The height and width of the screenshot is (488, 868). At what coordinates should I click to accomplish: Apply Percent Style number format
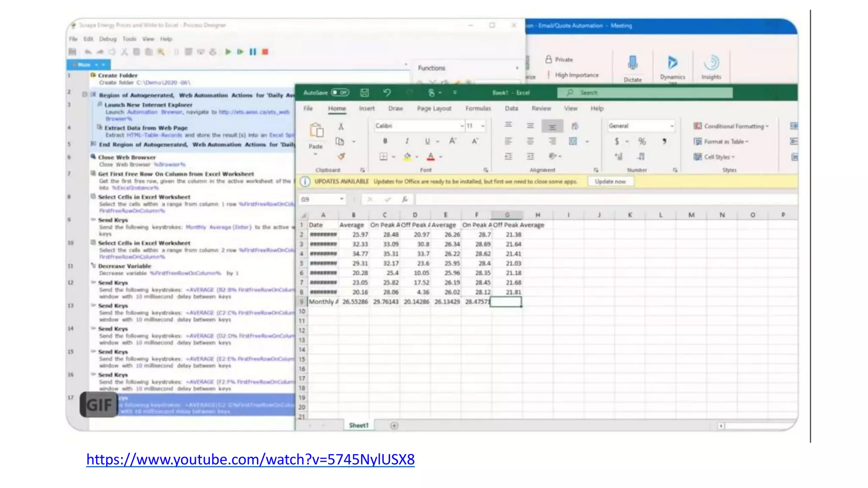coord(642,141)
